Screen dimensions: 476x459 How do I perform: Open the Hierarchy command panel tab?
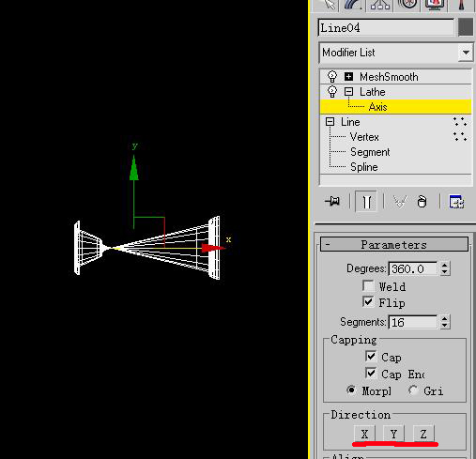(380, 5)
